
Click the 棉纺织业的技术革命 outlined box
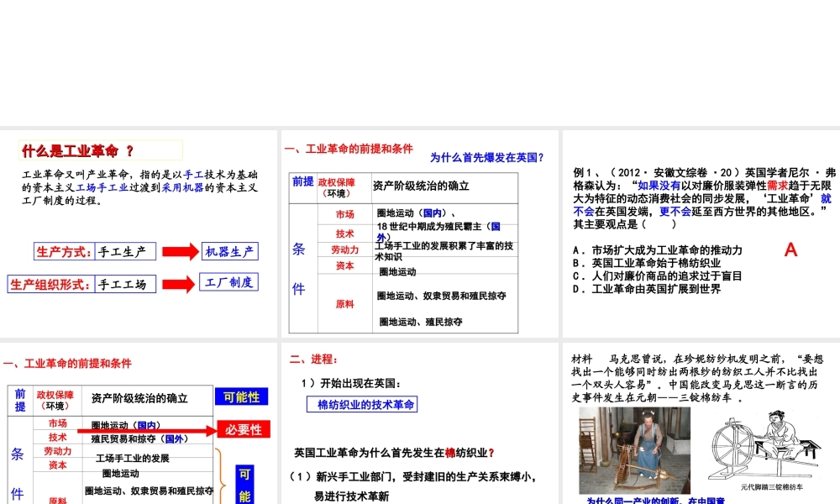[x=362, y=404]
